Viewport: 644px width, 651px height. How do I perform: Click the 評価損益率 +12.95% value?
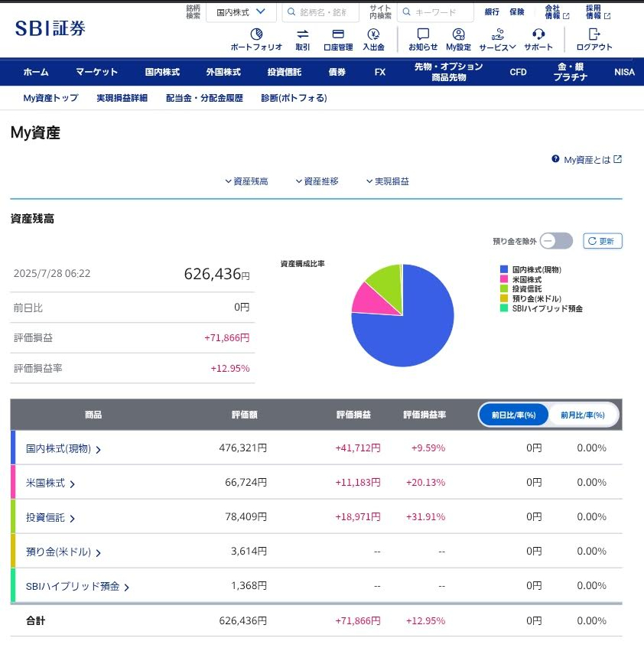pyautogui.click(x=230, y=368)
